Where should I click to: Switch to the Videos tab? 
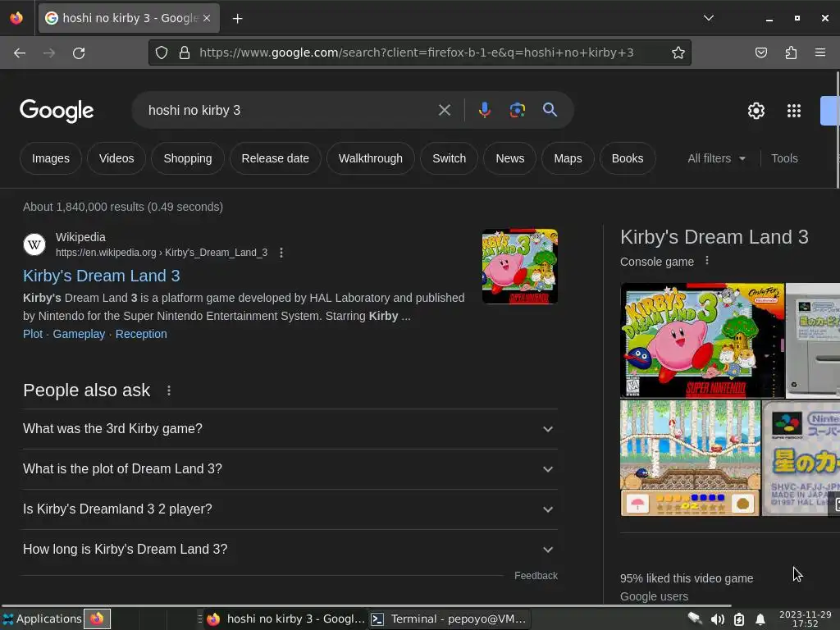[116, 158]
